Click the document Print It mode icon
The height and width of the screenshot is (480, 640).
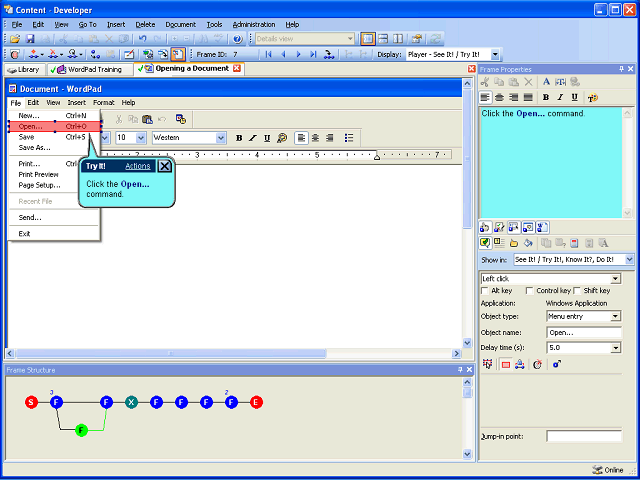coord(542,227)
